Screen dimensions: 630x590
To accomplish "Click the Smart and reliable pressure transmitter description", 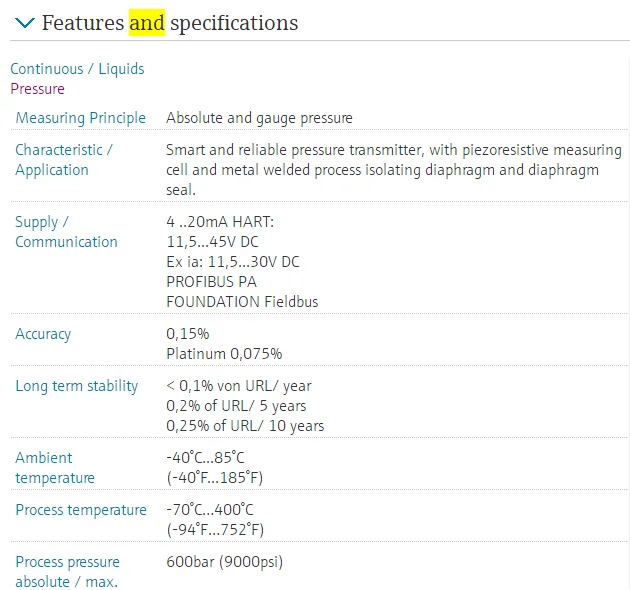I will (394, 170).
